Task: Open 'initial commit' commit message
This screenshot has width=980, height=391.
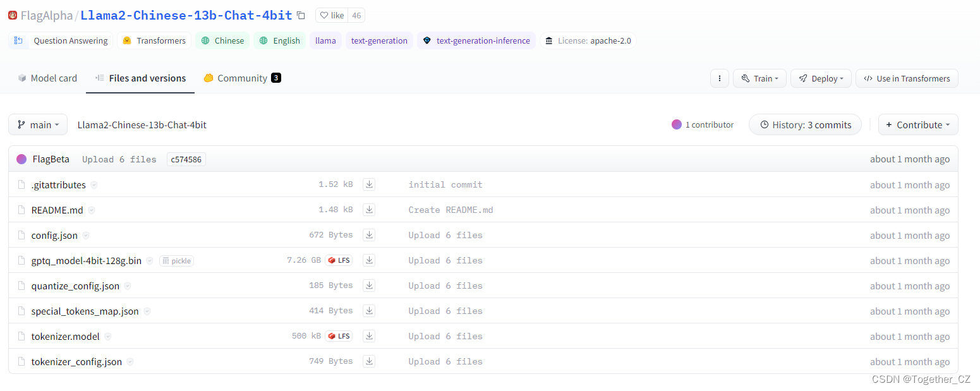Action: tap(445, 184)
